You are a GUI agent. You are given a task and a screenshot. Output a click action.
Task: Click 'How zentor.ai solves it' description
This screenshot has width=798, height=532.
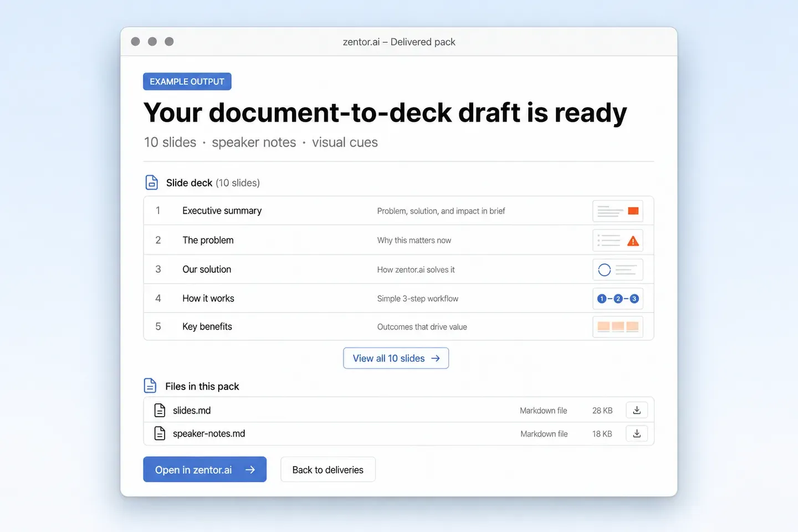pos(416,270)
